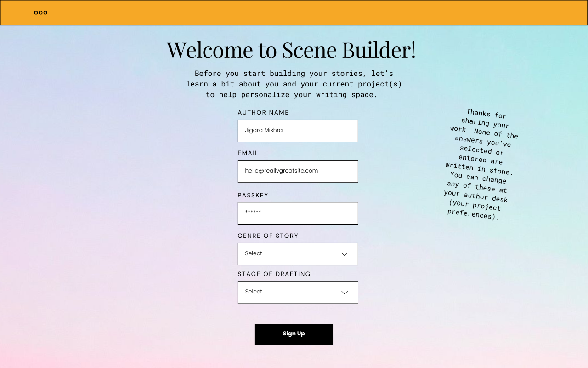Click the tilted 'Thanks for sharing' note
The image size is (588, 368).
pyautogui.click(x=480, y=164)
